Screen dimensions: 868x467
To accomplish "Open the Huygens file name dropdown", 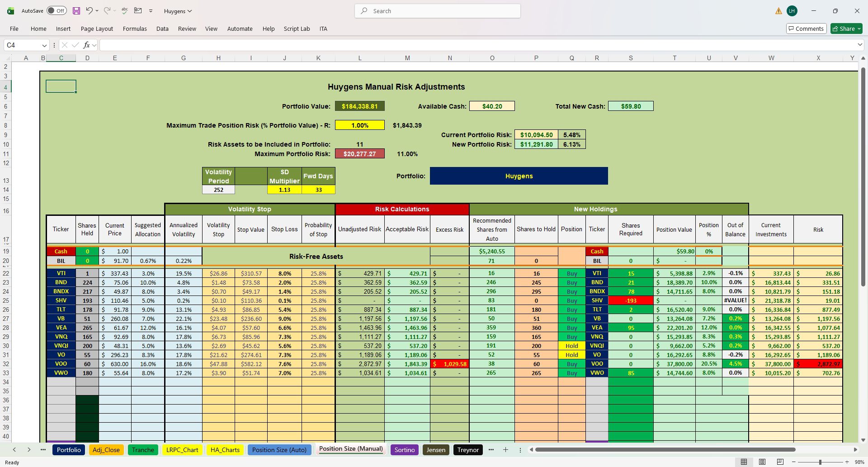I will 178,11.
